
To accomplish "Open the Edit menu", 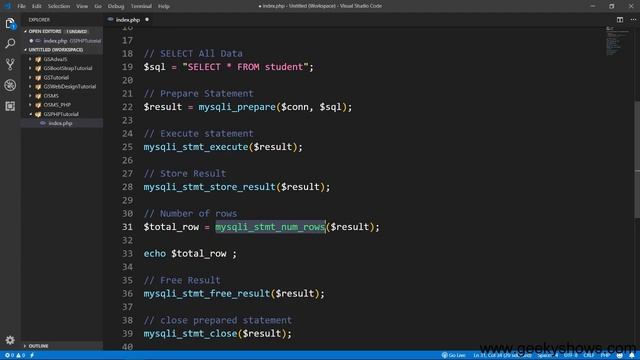I will pos(37,6).
